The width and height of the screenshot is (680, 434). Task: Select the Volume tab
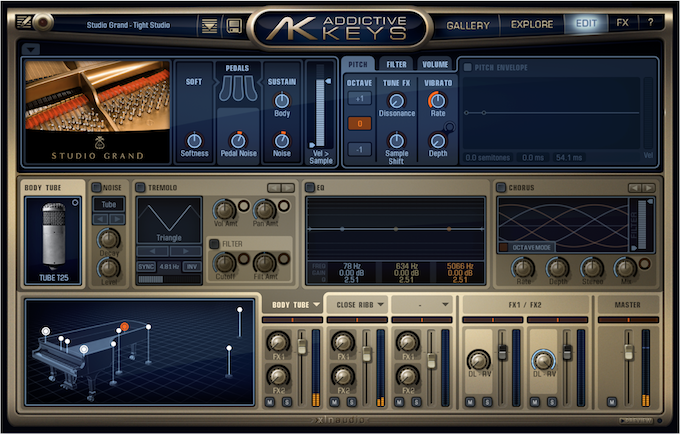(x=435, y=64)
